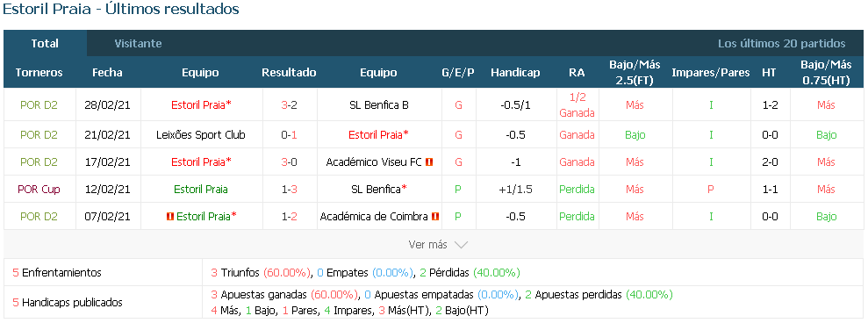Click the Académica de Coimbra team name

point(374,217)
